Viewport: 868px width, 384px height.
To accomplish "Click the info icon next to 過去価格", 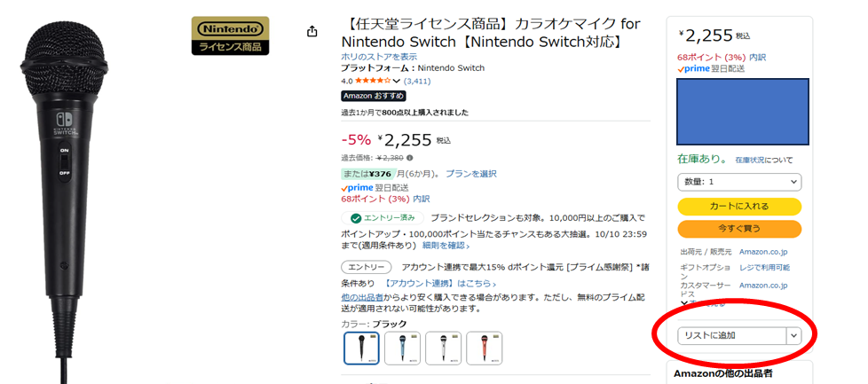I will pos(409,158).
